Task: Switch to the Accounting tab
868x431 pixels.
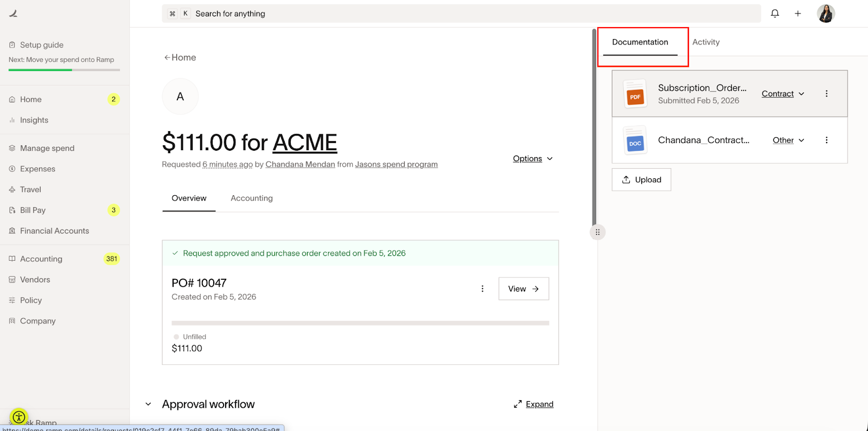Action: (251, 198)
